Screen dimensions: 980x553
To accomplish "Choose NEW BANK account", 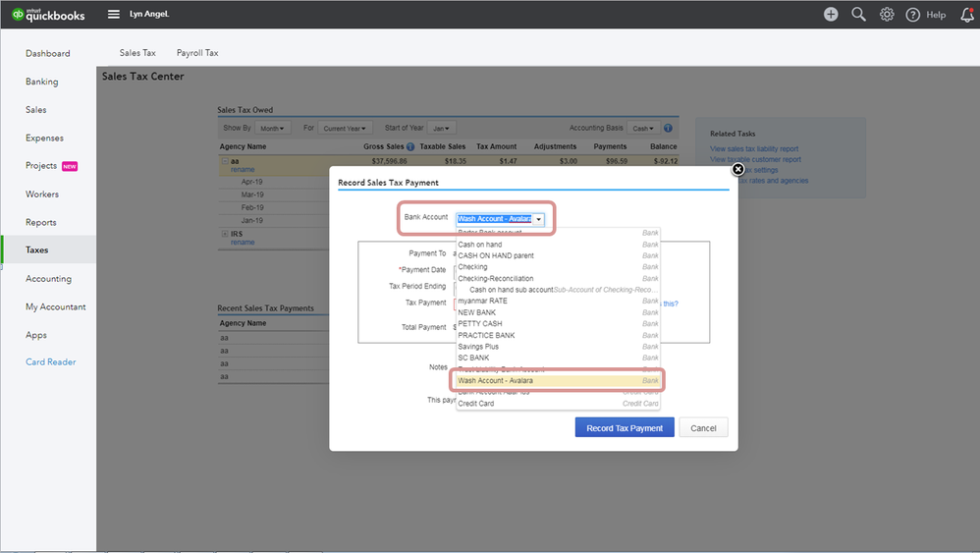I will 558,312.
